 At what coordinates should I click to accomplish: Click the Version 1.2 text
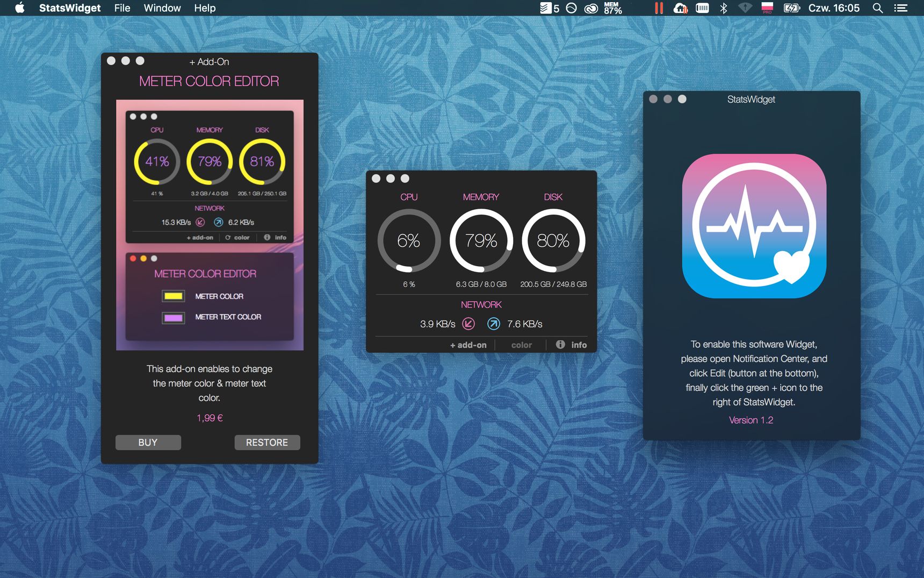tap(751, 420)
